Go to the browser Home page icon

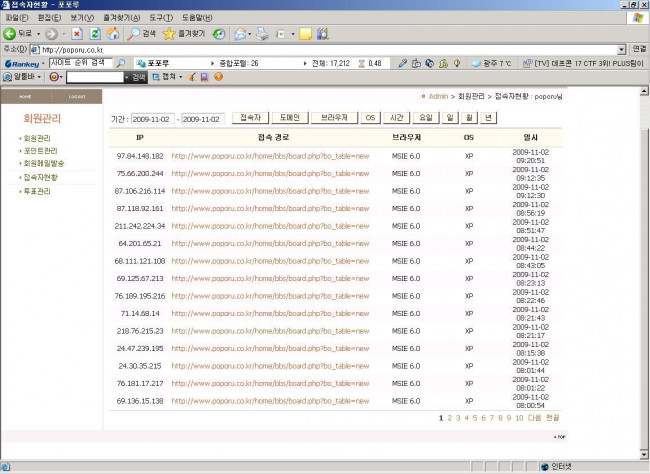click(x=112, y=33)
